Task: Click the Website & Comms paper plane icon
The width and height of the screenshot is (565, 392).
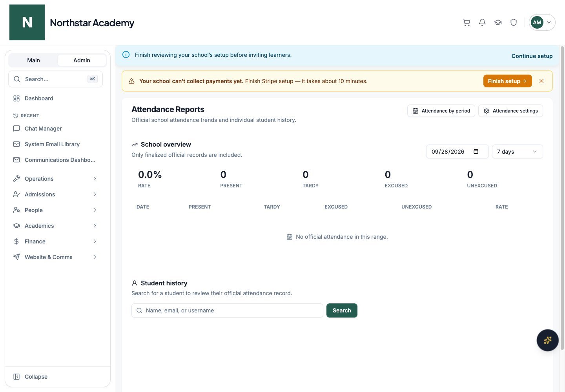Action: (16, 257)
